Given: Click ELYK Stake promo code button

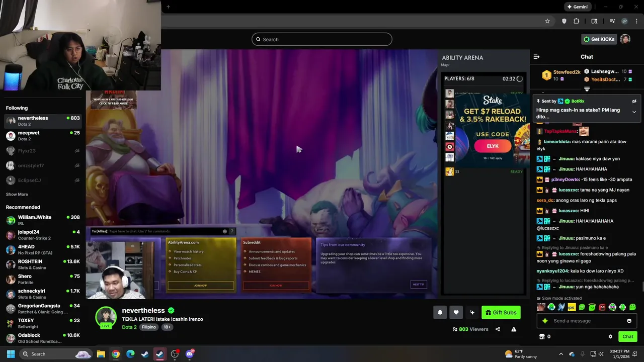Looking at the screenshot, I should 493,146.
